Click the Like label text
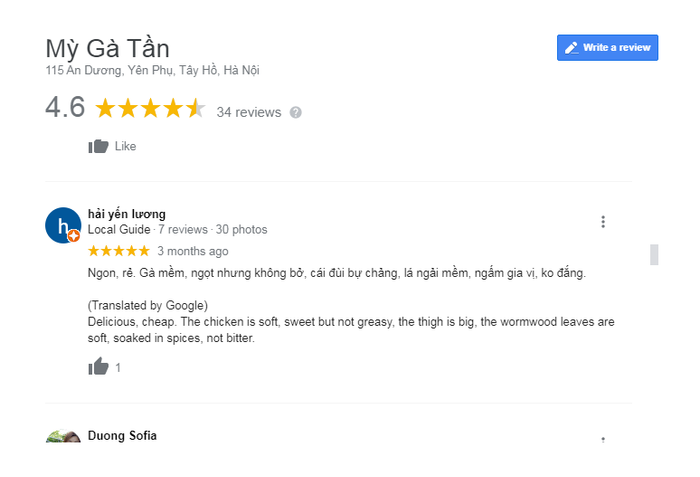 [x=125, y=146]
